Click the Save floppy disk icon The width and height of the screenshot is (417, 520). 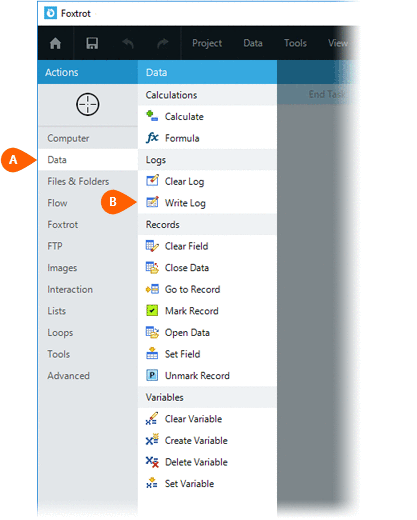(92, 43)
